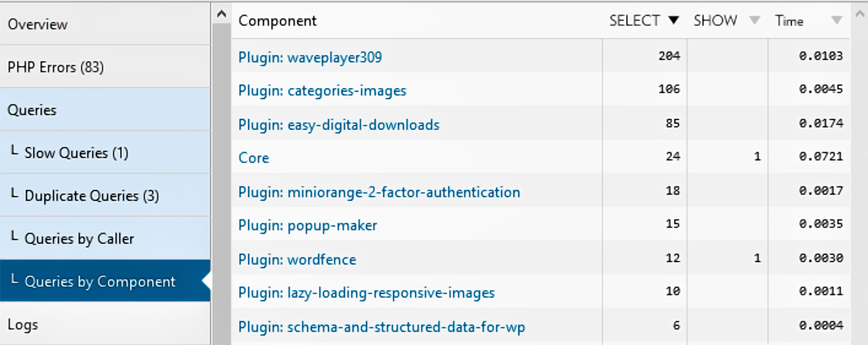868x345 pixels.
Task: Filter by Plugin: miniorange-2-factor-authentication
Action: 379,192
